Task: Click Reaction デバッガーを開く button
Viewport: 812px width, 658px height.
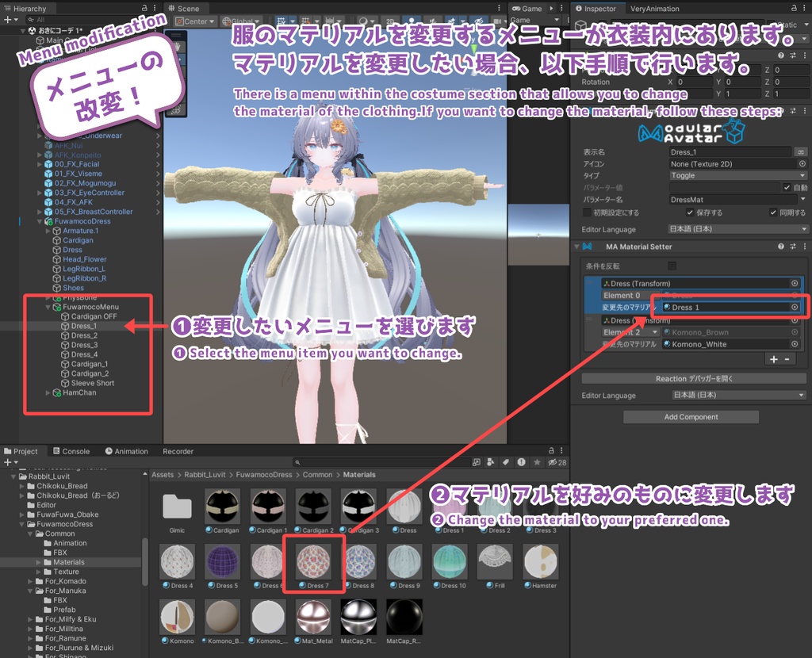Action: pyautogui.click(x=693, y=378)
